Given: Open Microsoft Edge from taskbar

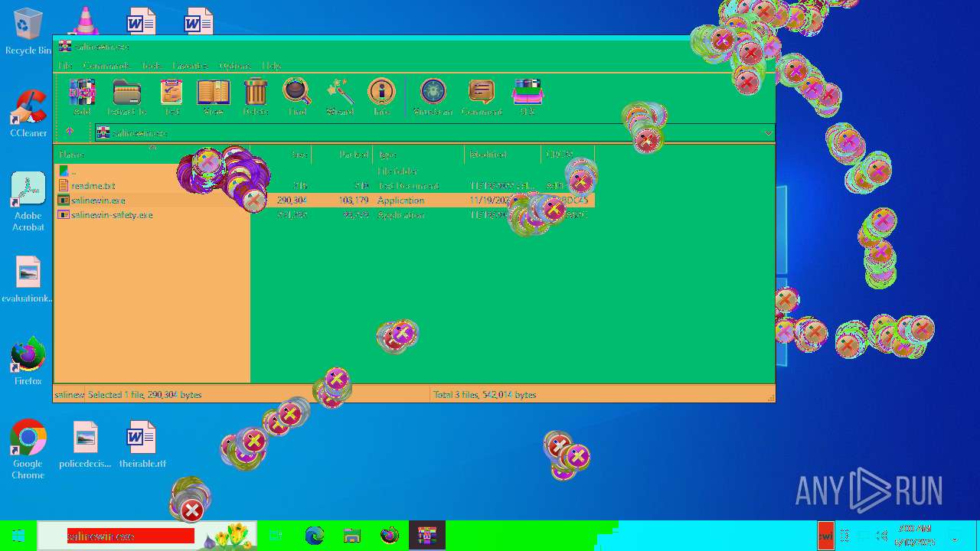Looking at the screenshot, I should click(315, 536).
